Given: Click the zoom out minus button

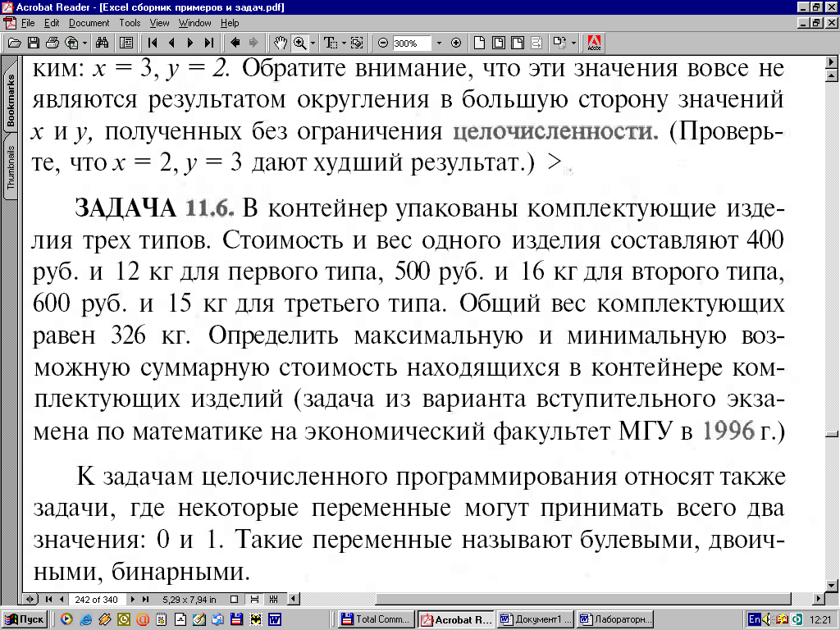Looking at the screenshot, I should click(x=382, y=43).
